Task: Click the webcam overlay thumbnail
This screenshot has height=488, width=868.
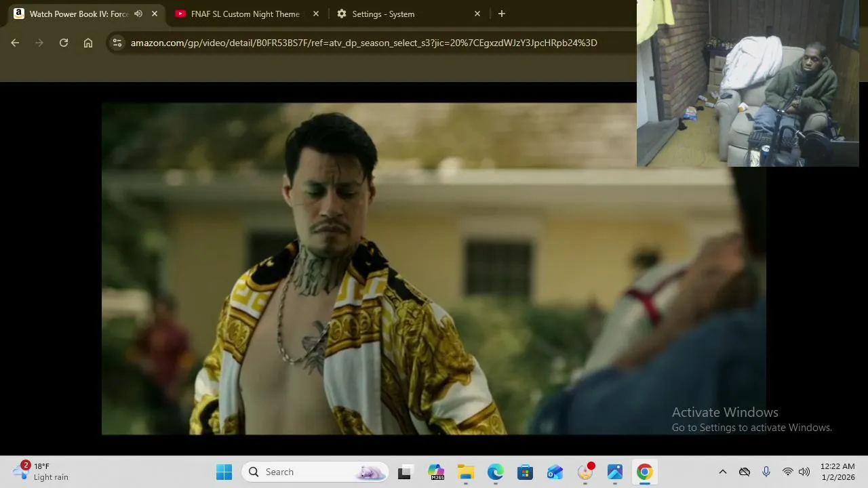Action: click(x=748, y=83)
